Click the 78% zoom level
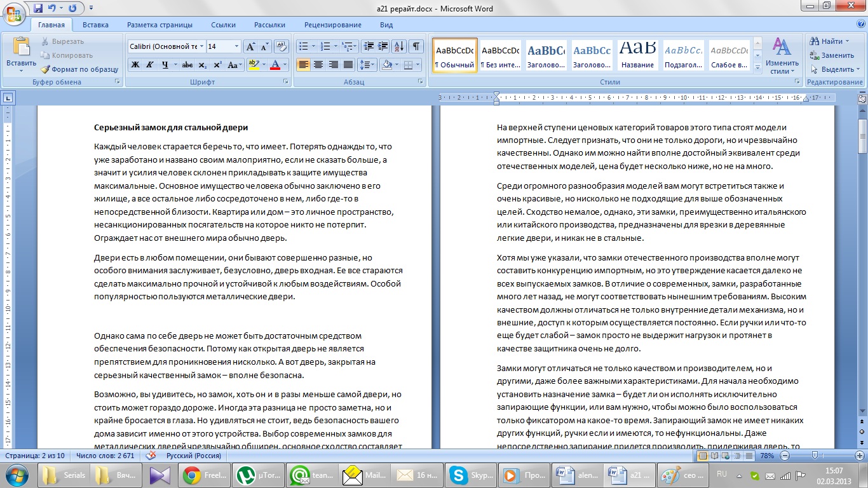Viewport: 868px width, 488px height. click(767, 456)
